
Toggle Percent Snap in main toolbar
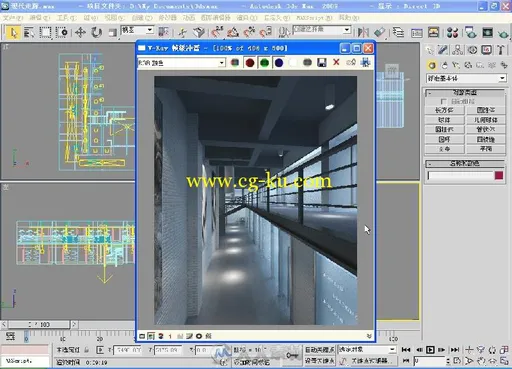249,32
